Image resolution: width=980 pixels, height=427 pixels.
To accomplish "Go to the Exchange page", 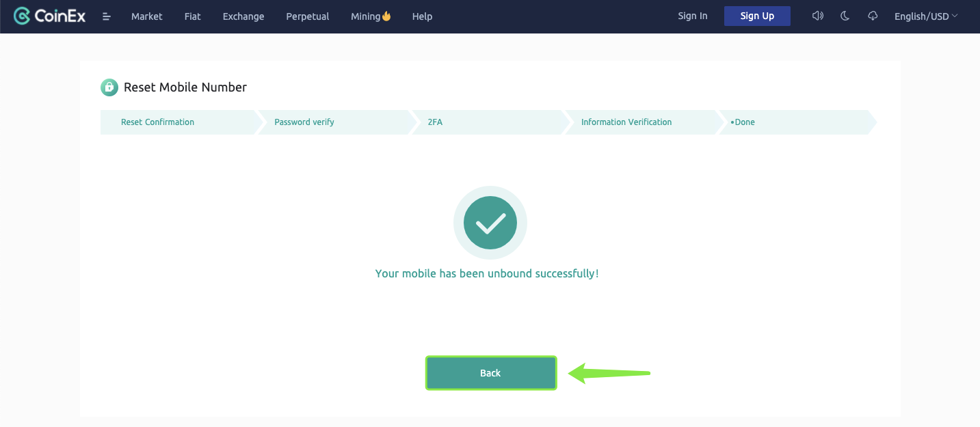I will (243, 16).
